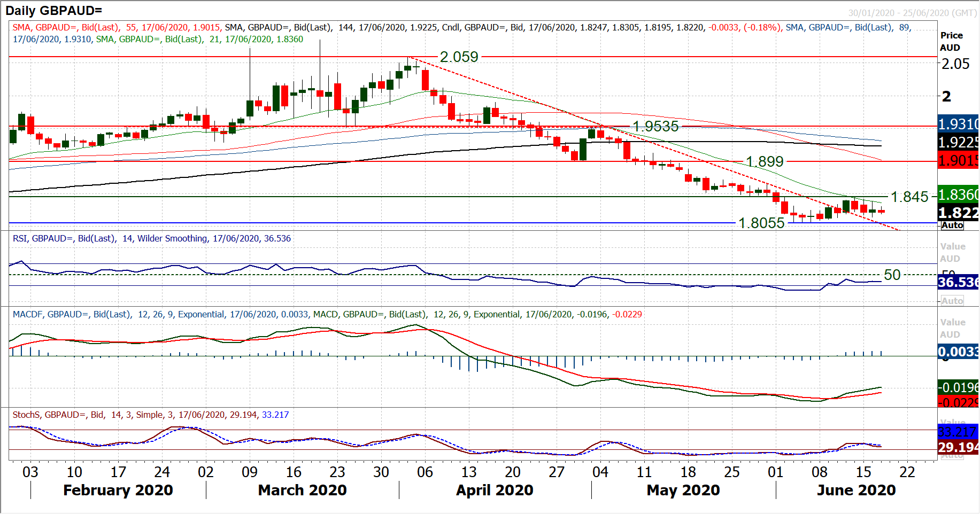This screenshot has width=980, height=514.
Task: Click the RSI 50 midline label
Action: click(892, 275)
